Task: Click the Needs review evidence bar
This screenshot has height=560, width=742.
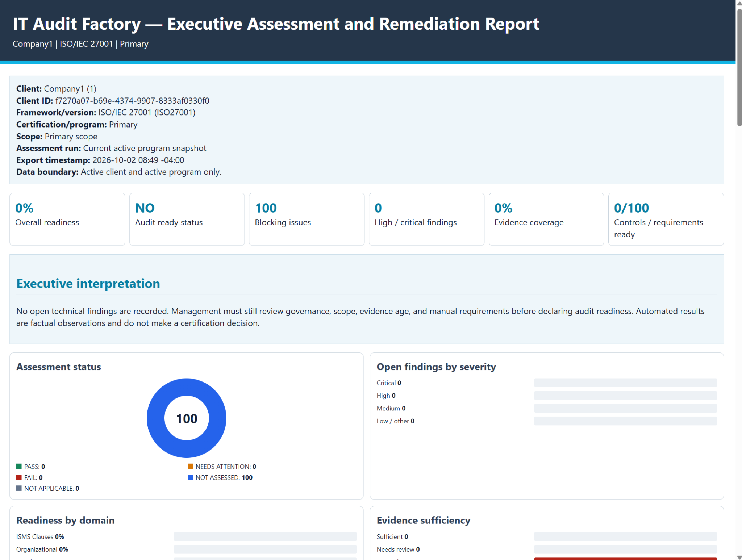Action: (625, 549)
